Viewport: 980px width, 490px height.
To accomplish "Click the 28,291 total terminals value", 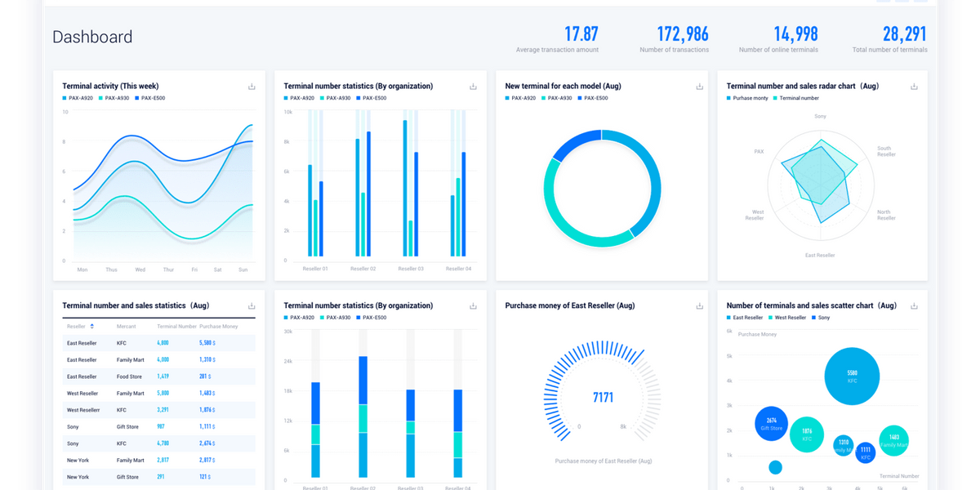I will click(x=905, y=33).
